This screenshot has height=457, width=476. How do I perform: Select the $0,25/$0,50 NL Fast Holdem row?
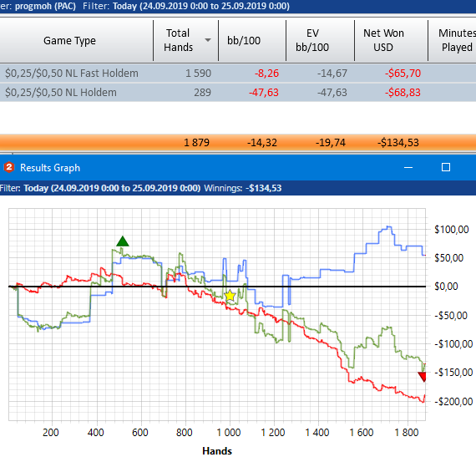point(238,73)
